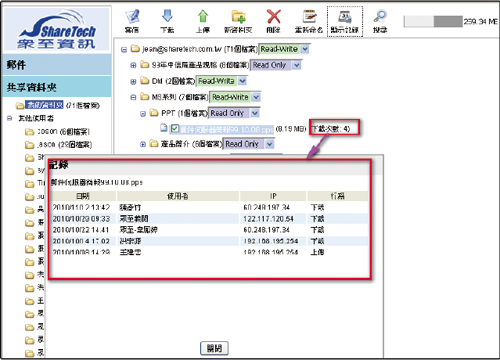
Task: Select the log row dated 2010/10/22 14:41
Action: [x=209, y=230]
